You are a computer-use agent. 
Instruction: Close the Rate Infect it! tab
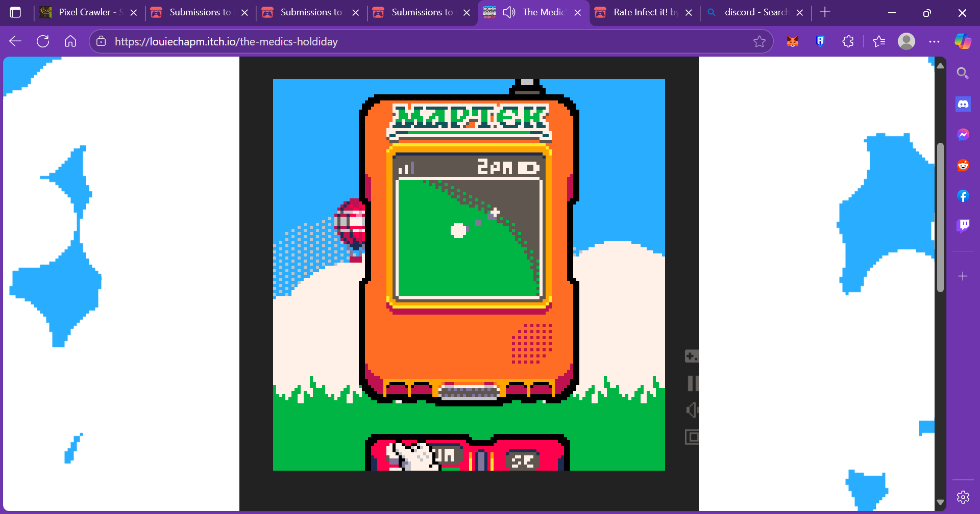[689, 13]
